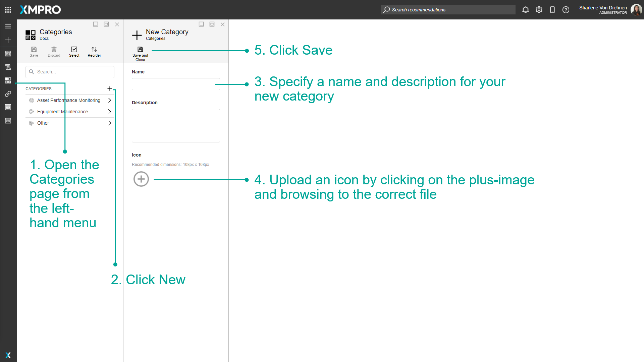The width and height of the screenshot is (644, 362).
Task: Expand Asset Performance Monitoring category
Action: pos(109,100)
